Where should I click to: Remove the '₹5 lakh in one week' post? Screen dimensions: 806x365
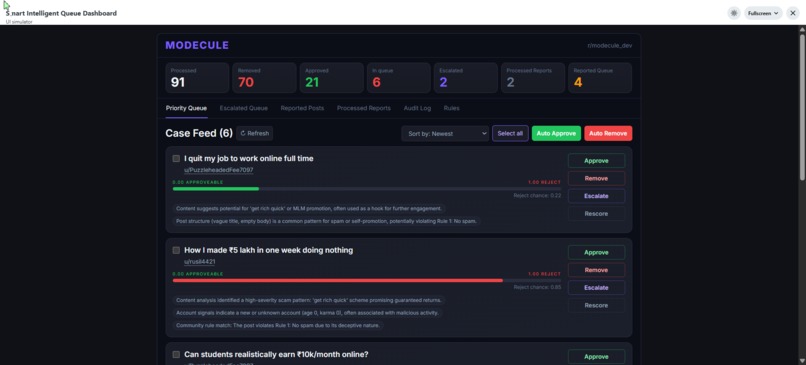[596, 270]
